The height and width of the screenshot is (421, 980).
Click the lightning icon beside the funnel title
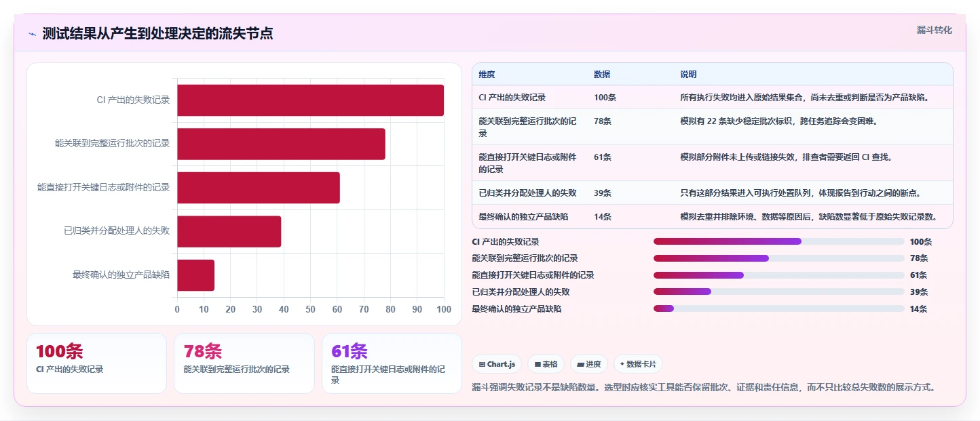pos(32,34)
